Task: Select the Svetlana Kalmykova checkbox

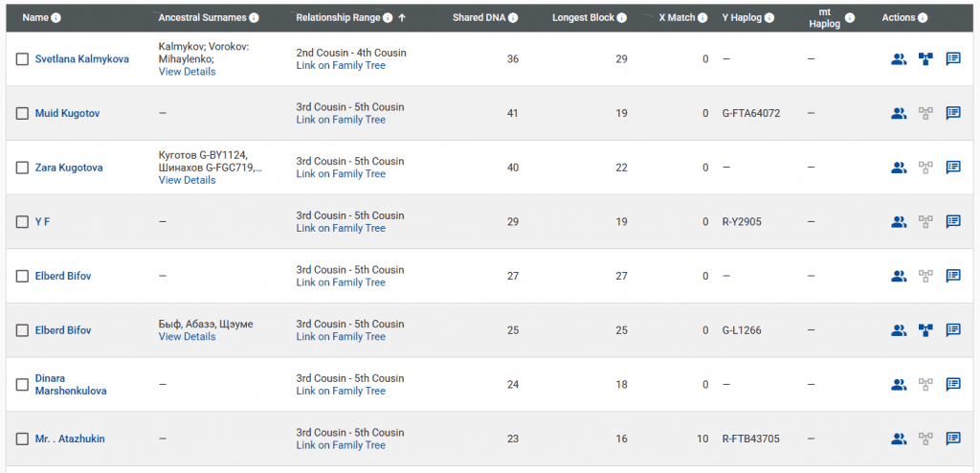Action: point(22,59)
